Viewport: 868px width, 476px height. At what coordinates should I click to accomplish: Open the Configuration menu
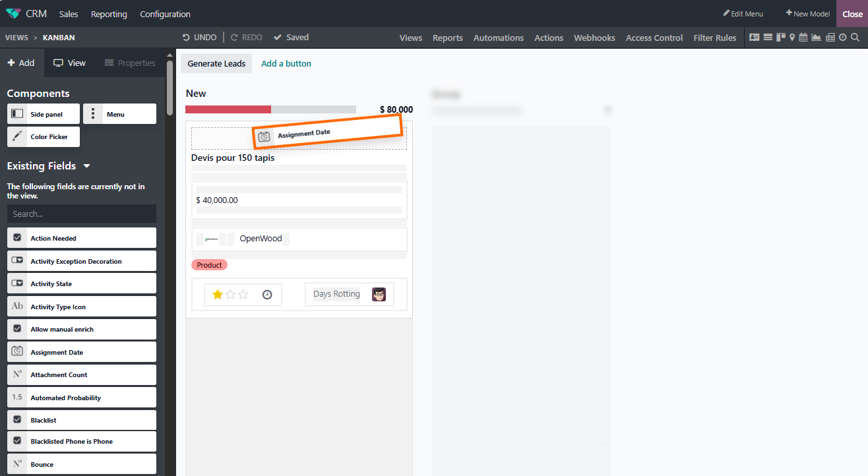click(165, 14)
